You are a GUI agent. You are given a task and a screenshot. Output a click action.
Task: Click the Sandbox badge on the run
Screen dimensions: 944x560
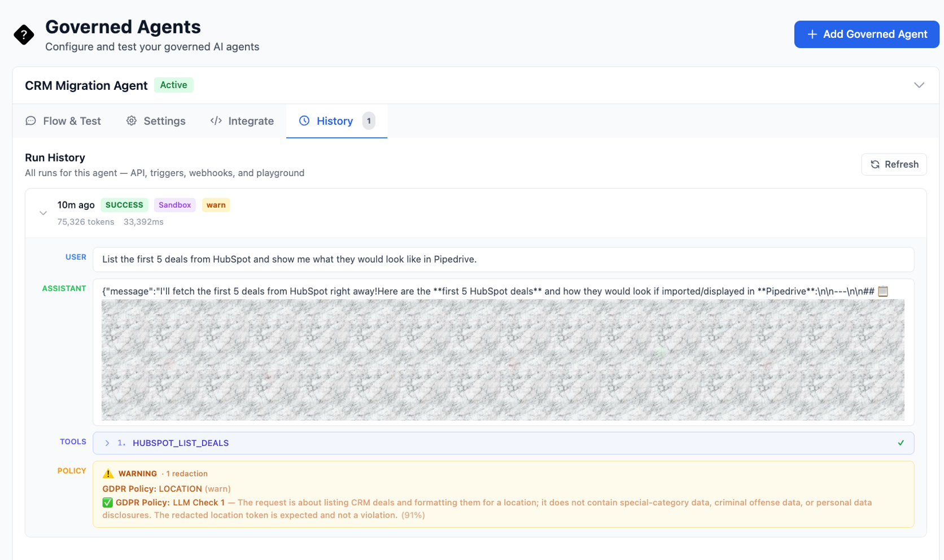click(x=174, y=205)
